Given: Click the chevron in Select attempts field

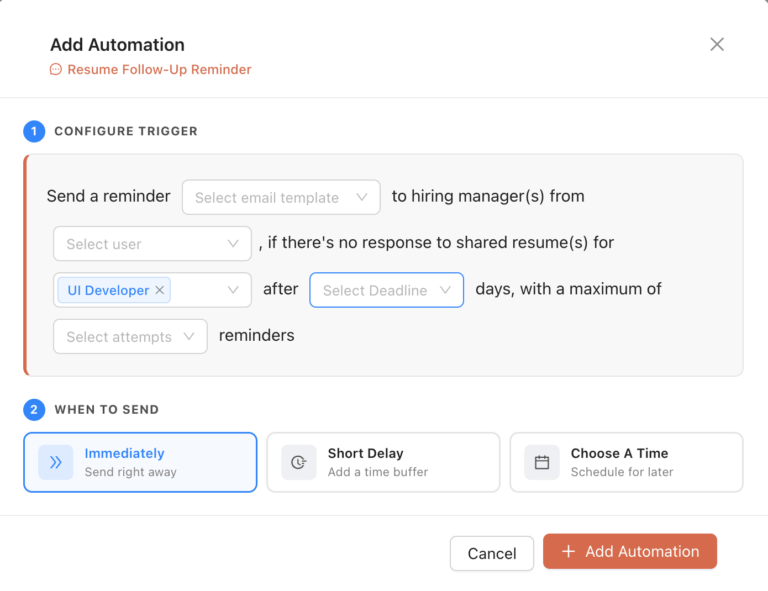Looking at the screenshot, I should (189, 336).
